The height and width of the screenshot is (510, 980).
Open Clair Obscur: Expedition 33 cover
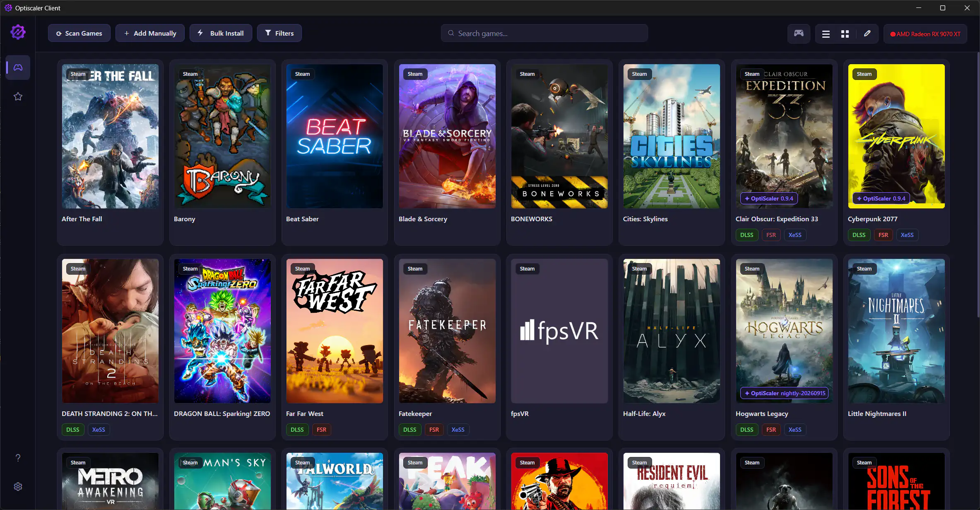click(x=784, y=136)
